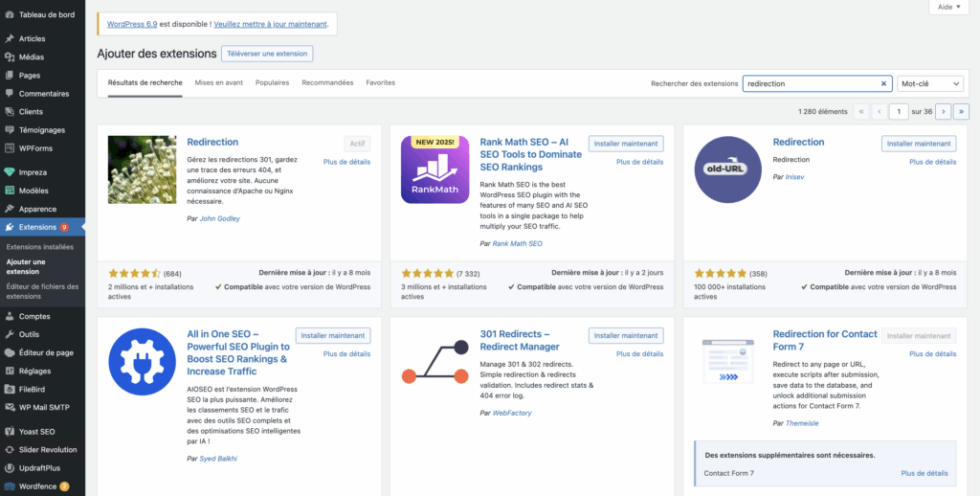
Task: Open the Favorites tab
Action: (x=380, y=82)
